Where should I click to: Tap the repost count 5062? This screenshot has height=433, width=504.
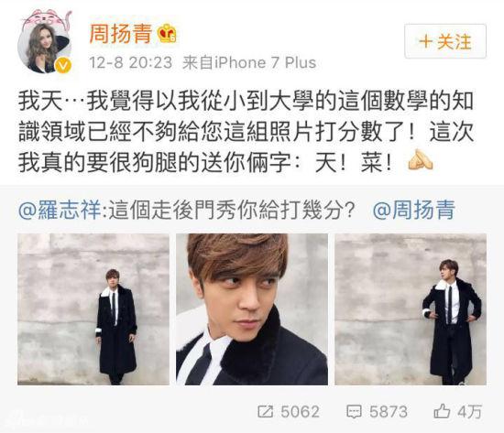(301, 411)
